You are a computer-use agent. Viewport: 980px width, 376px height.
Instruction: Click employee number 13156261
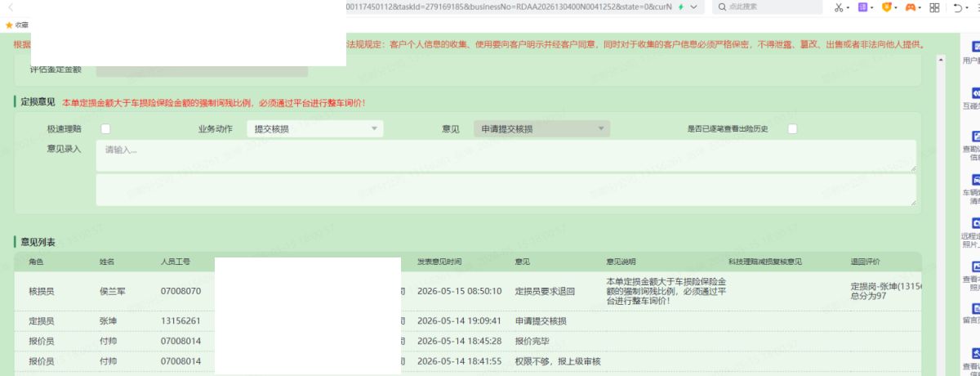click(181, 321)
